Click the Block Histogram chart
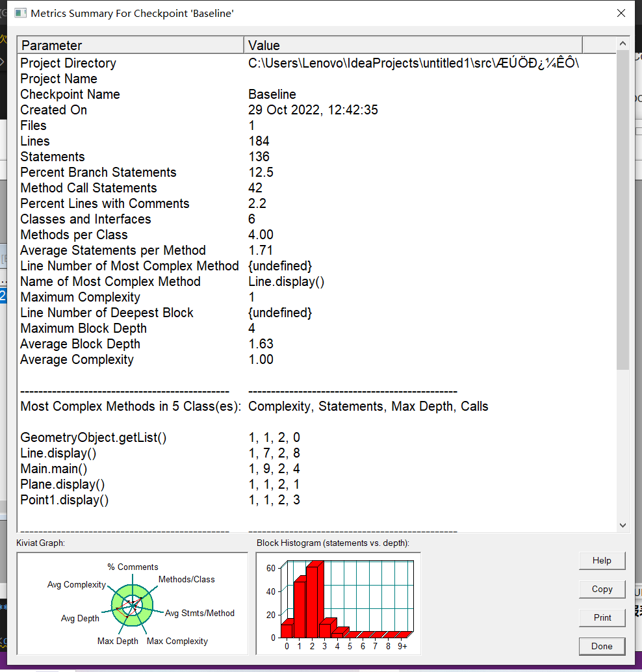The image size is (642, 672). pos(338,604)
